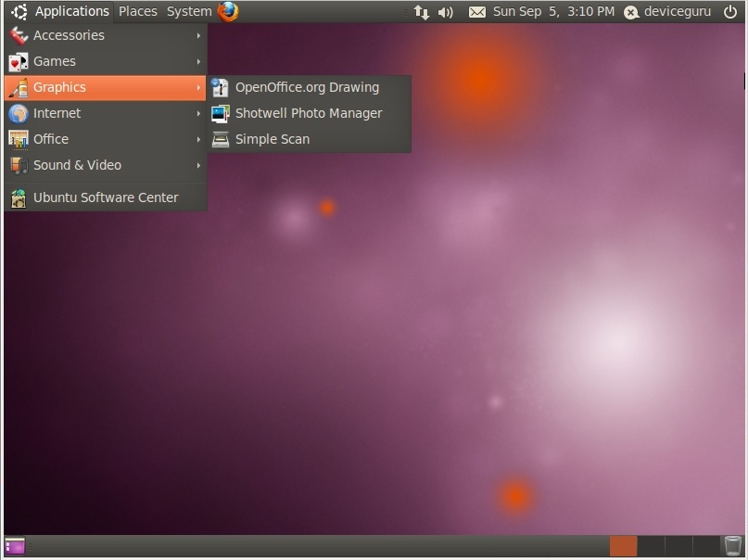Click the Office chart icon

[19, 140]
